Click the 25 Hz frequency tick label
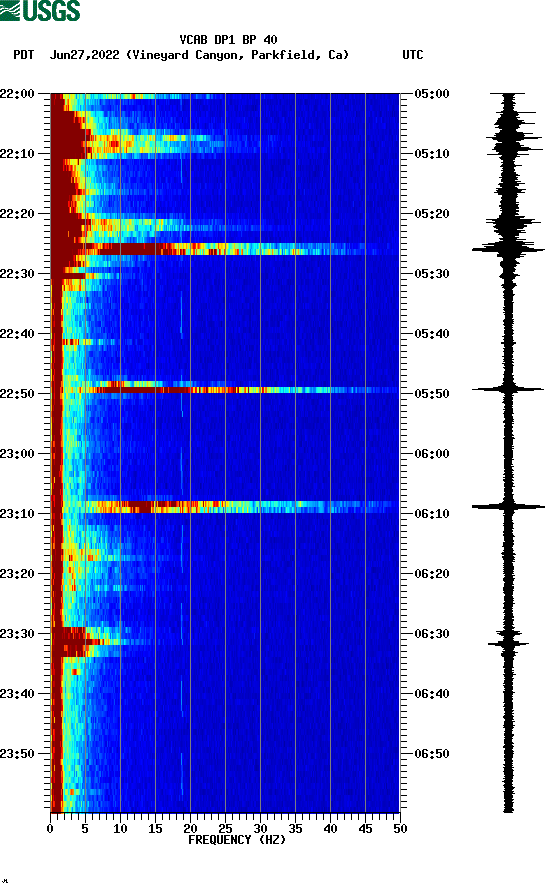This screenshot has height=892, width=552. [225, 829]
